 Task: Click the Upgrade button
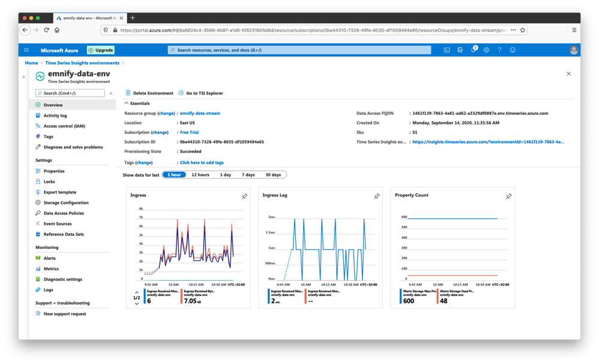coord(101,50)
